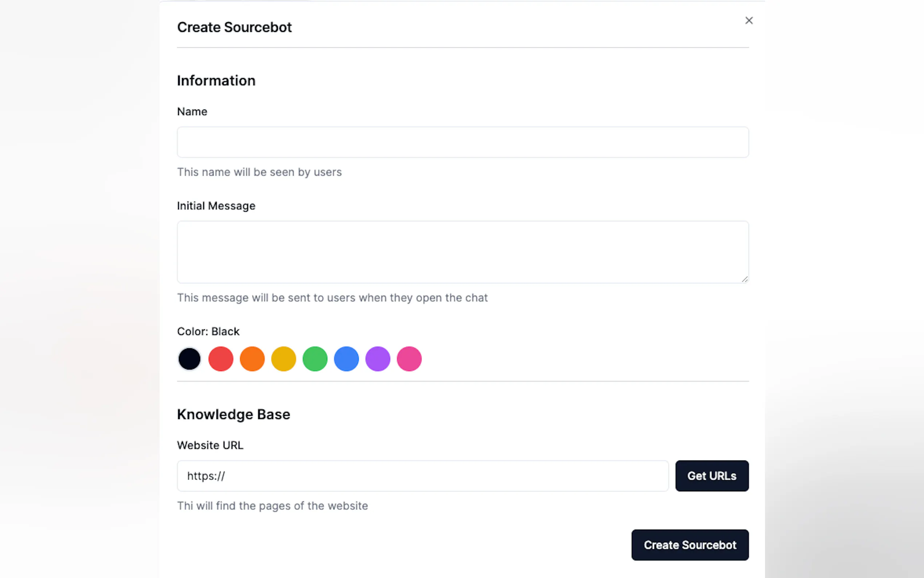Choose the orange color swatch
Image resolution: width=924 pixels, height=578 pixels.
pos(252,359)
